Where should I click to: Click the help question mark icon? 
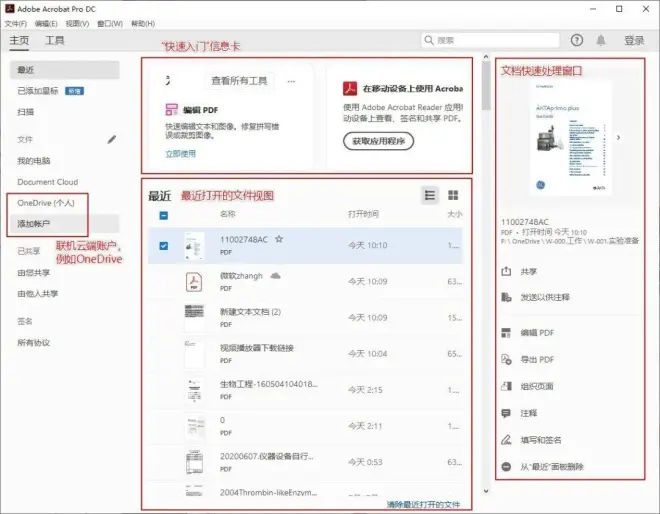point(577,40)
